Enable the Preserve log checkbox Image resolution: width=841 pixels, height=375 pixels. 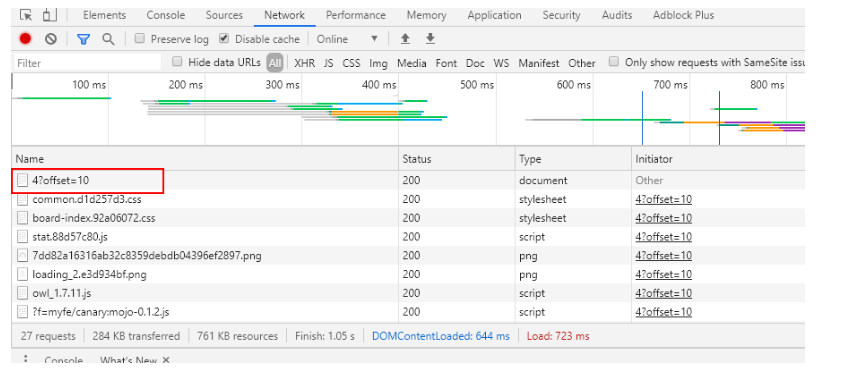click(x=139, y=38)
